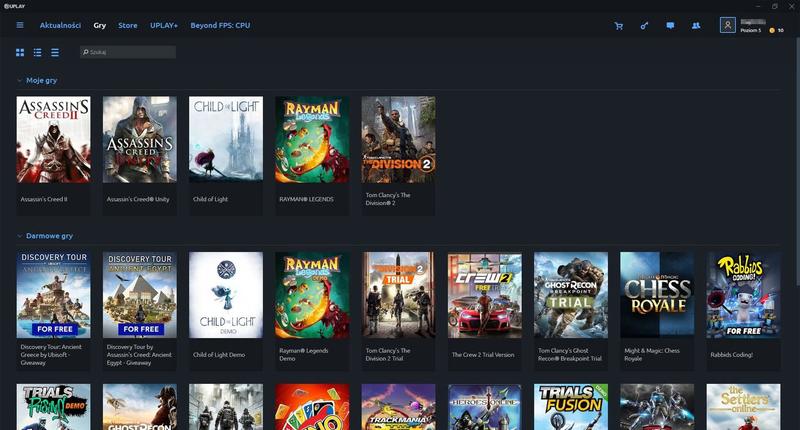This screenshot has height=430, width=800.
Task: Open The Division 2 cover in Moje gry
Action: [x=398, y=139]
